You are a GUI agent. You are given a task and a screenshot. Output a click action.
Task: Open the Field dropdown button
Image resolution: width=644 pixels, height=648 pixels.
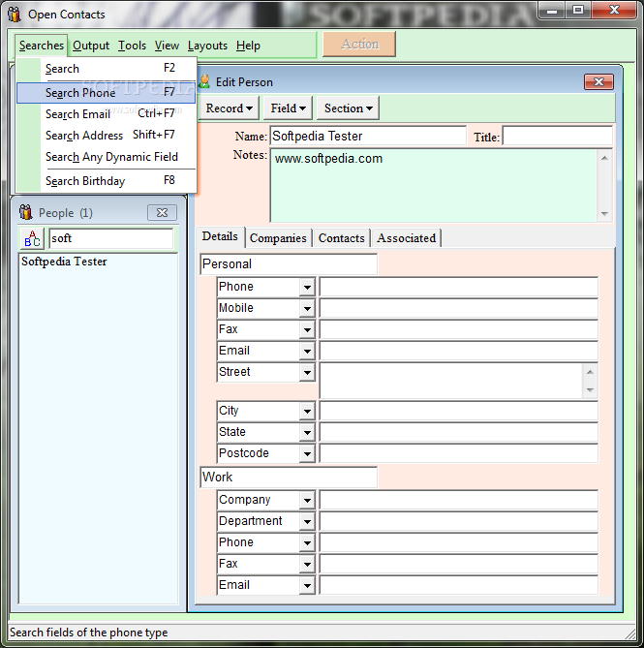pyautogui.click(x=288, y=108)
